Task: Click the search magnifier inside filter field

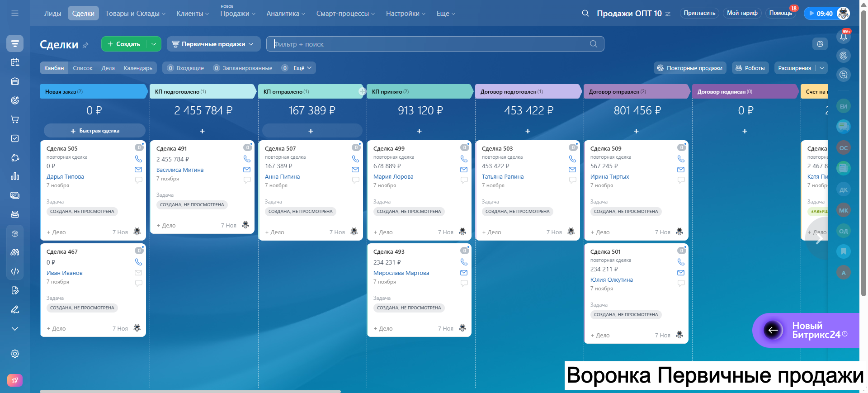Action: coord(594,44)
